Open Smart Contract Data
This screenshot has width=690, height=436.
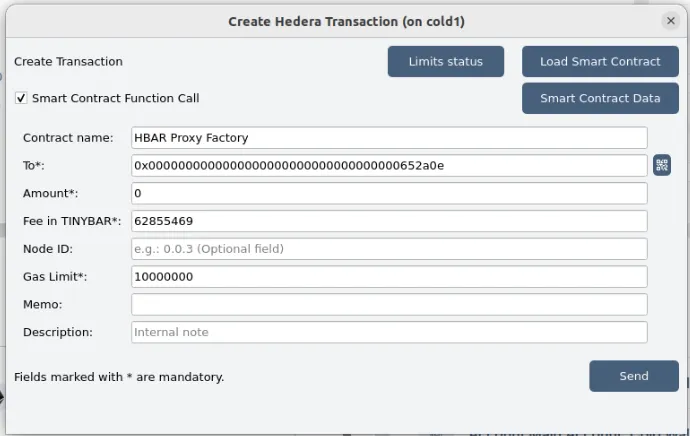point(600,98)
